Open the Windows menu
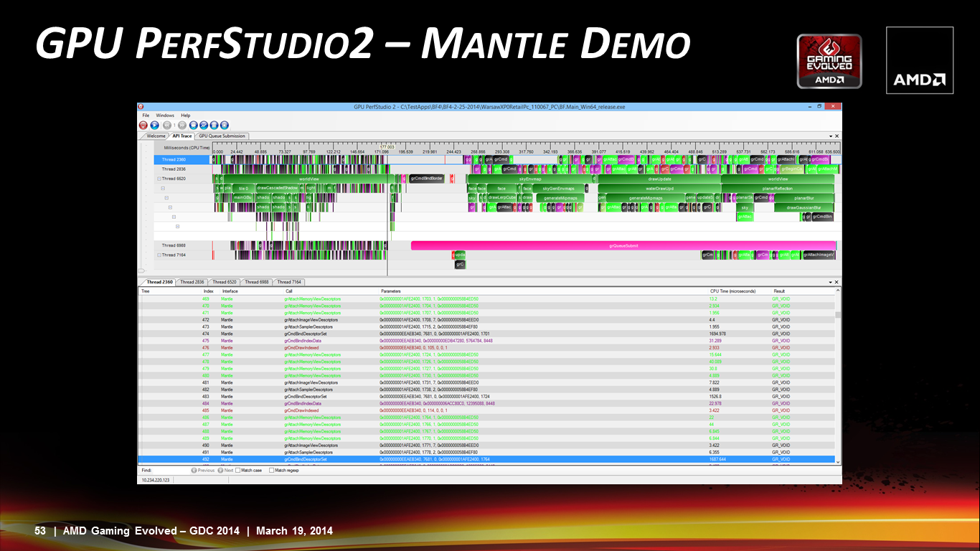The image size is (980, 551). (165, 116)
